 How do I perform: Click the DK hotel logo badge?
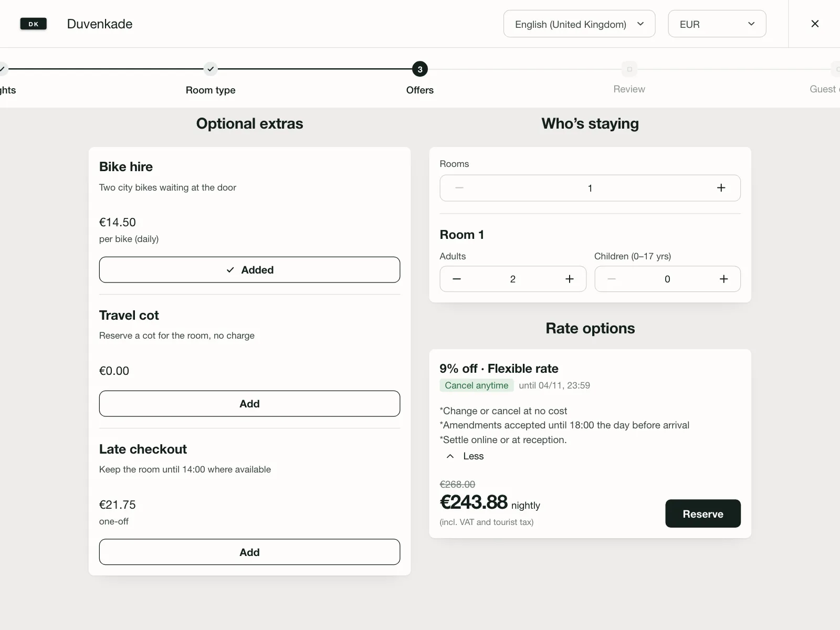[x=34, y=24]
